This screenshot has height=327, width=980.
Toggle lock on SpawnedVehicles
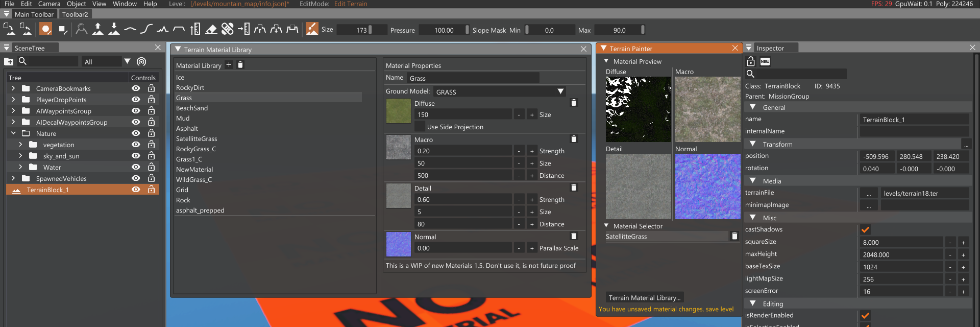coord(151,178)
